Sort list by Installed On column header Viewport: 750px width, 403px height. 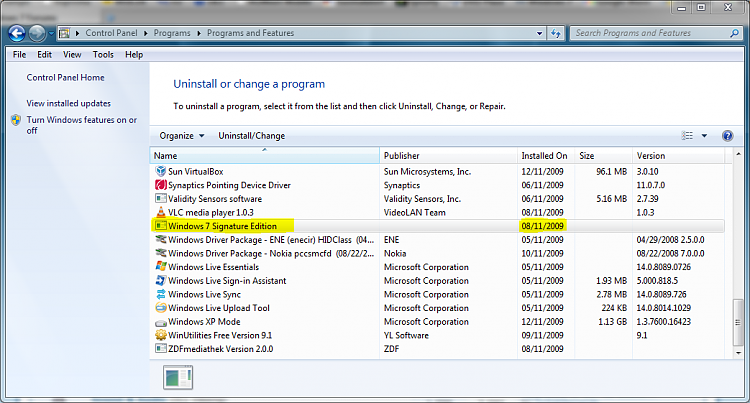[546, 156]
